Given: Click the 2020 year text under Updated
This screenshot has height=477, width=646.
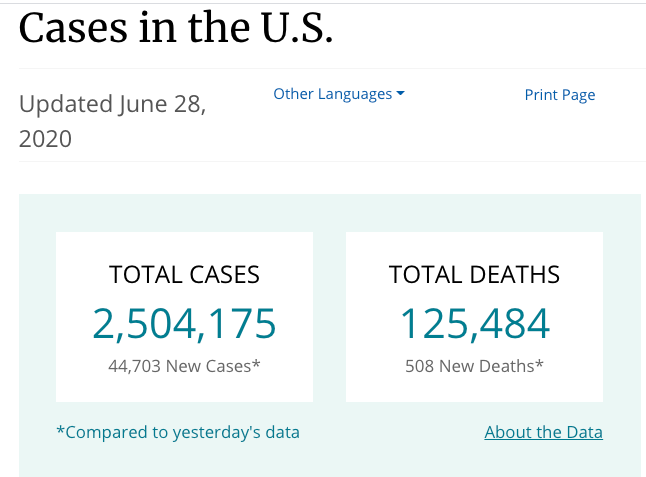Looking at the screenshot, I should tap(45, 139).
